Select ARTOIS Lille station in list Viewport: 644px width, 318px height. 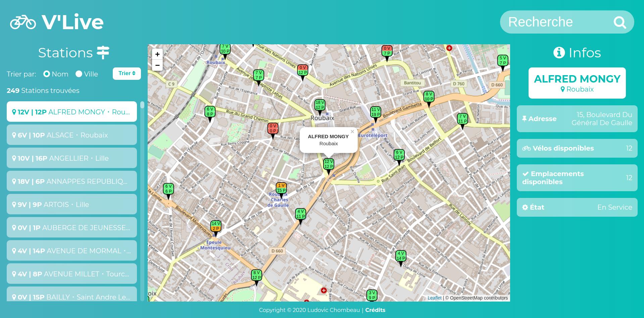pyautogui.click(x=72, y=204)
